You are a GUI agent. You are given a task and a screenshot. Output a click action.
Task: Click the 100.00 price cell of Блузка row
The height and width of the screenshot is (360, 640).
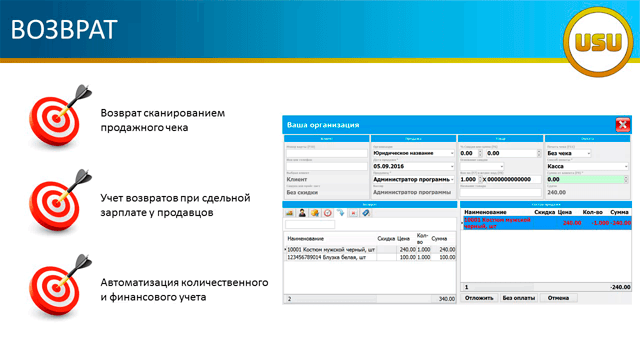coord(407,257)
